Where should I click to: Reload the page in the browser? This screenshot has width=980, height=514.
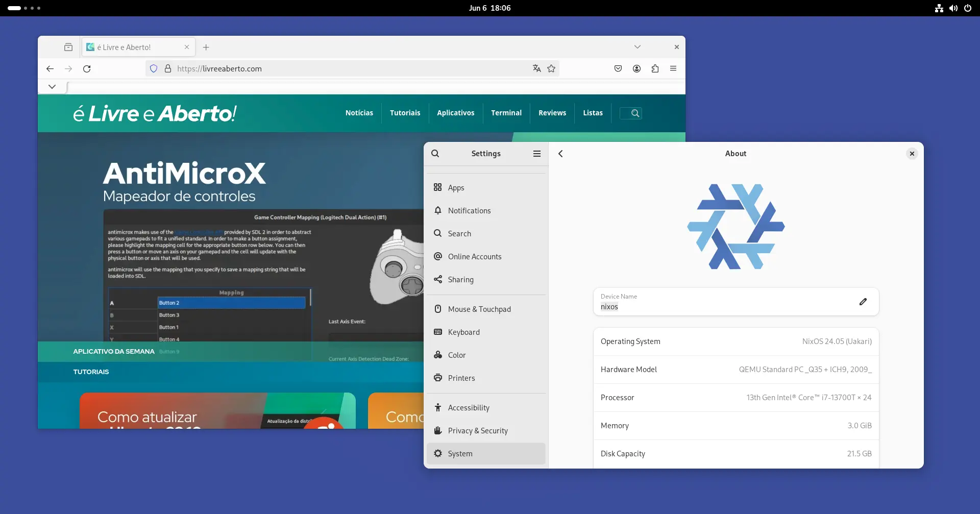click(87, 68)
